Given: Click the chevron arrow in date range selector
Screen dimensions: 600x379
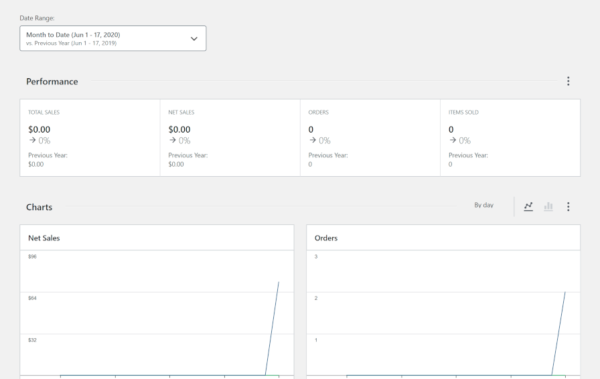Looking at the screenshot, I should (194, 39).
